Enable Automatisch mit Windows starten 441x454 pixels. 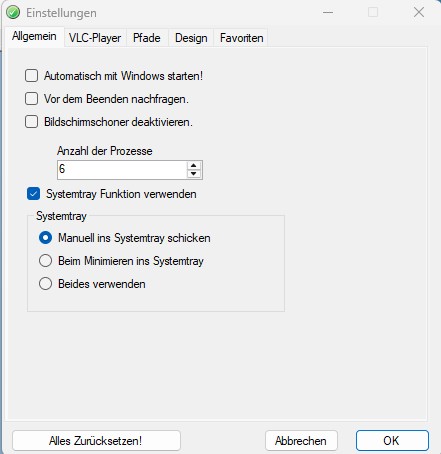31,76
